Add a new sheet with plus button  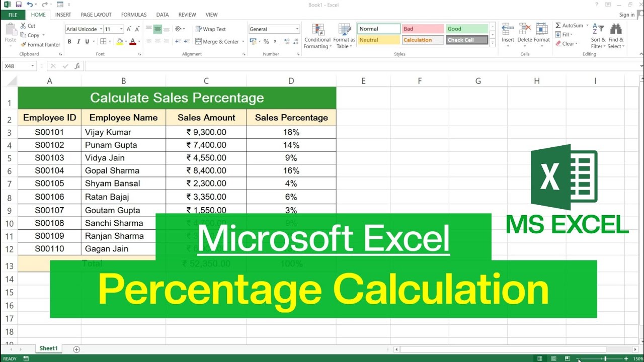pos(76,349)
